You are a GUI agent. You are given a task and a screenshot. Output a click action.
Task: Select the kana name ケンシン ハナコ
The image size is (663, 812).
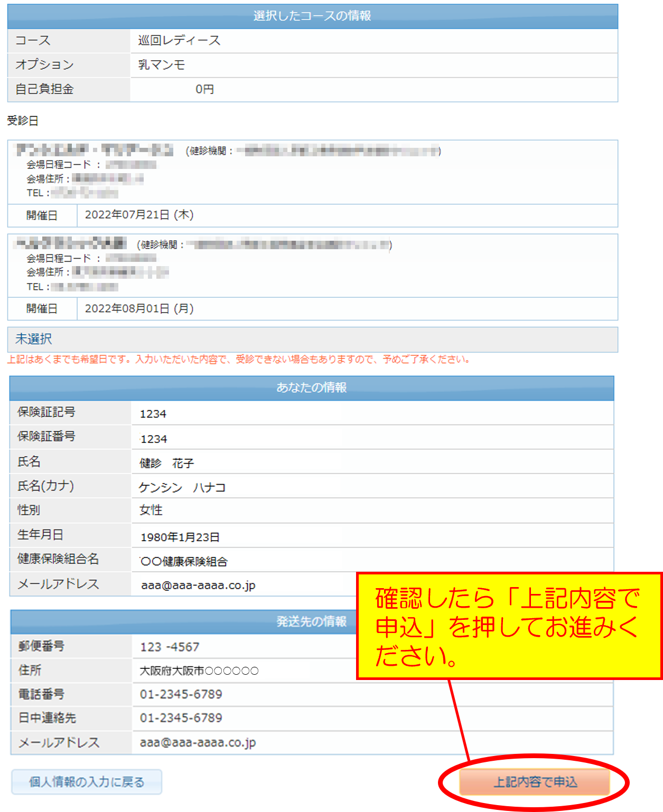tap(182, 487)
